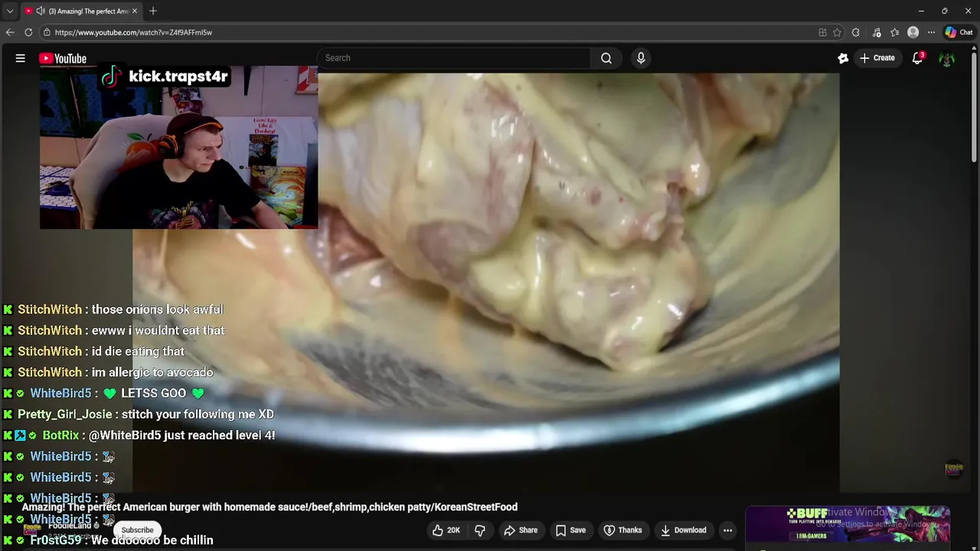980x551 pixels.
Task: Click the video title text
Action: tap(269, 507)
